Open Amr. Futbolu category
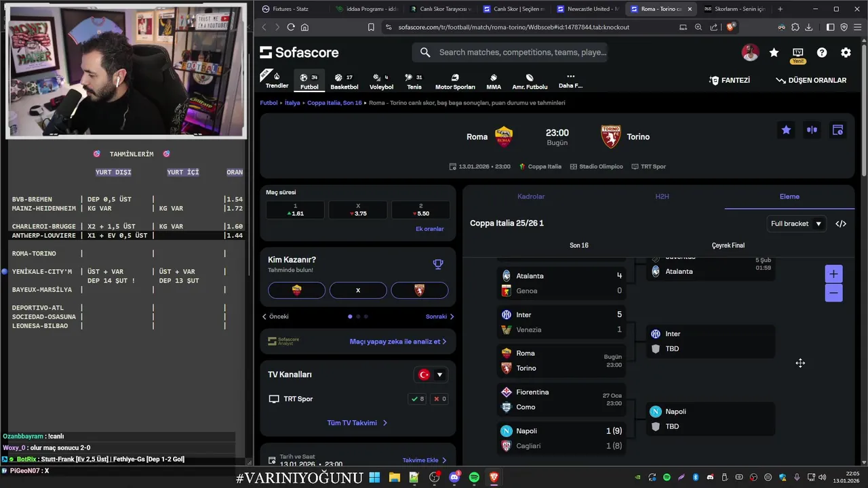The width and height of the screenshot is (868, 488). coord(530,81)
